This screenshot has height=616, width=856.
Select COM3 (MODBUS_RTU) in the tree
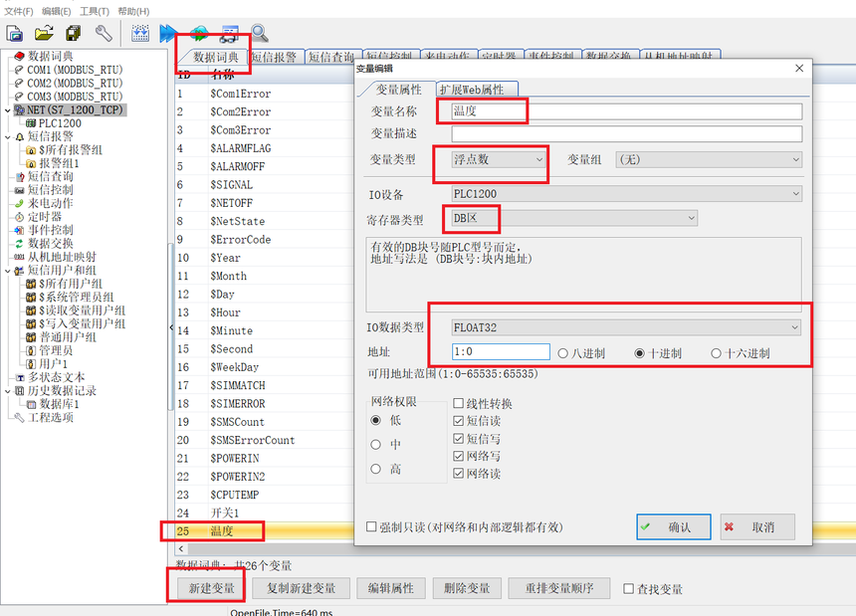click(x=75, y=97)
